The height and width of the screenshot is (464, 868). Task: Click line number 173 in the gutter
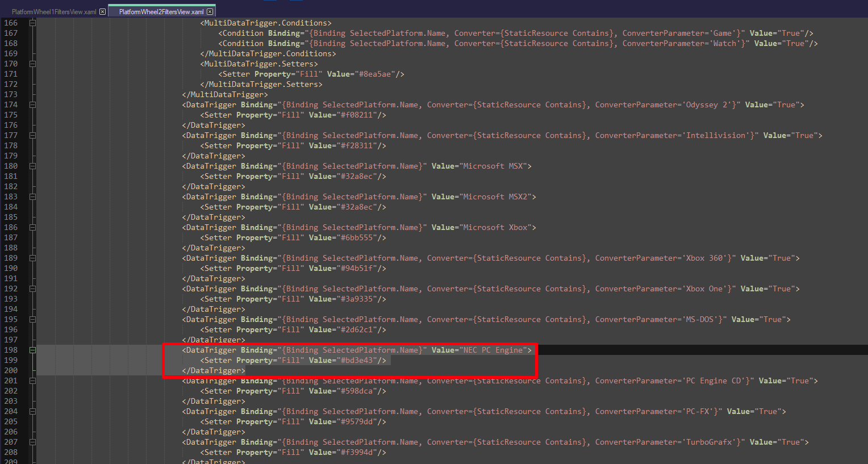click(11, 95)
